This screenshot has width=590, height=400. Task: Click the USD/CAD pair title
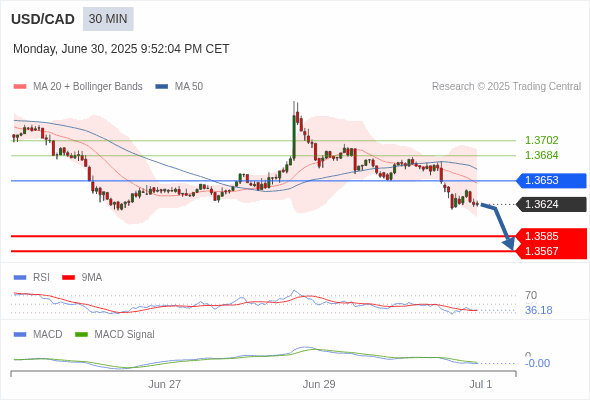(43, 19)
